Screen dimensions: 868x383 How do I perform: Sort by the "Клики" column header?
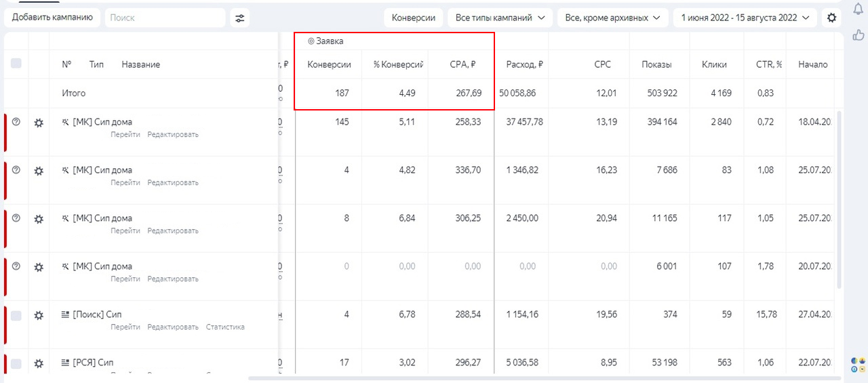pyautogui.click(x=714, y=65)
